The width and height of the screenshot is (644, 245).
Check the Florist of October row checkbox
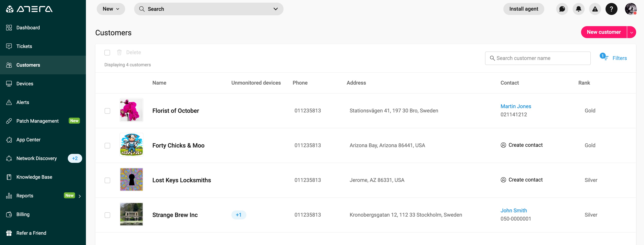click(107, 111)
